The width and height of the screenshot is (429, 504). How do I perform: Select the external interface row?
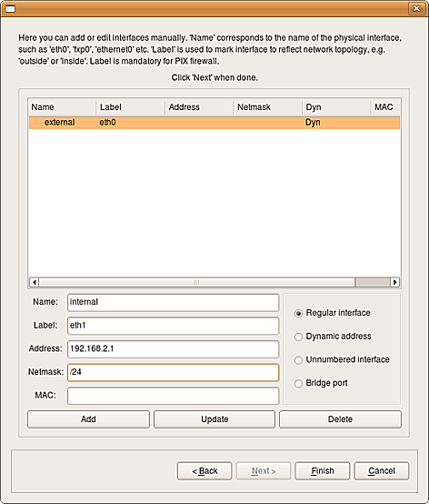tap(214, 123)
